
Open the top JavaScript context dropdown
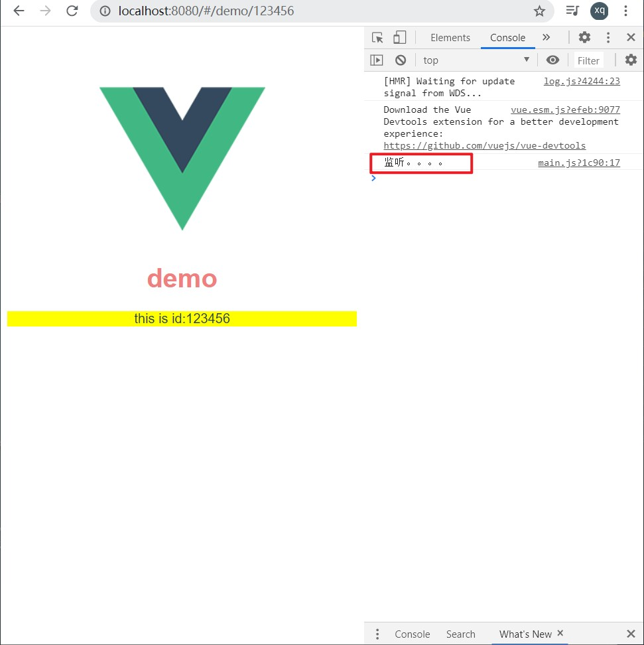pyautogui.click(x=476, y=60)
